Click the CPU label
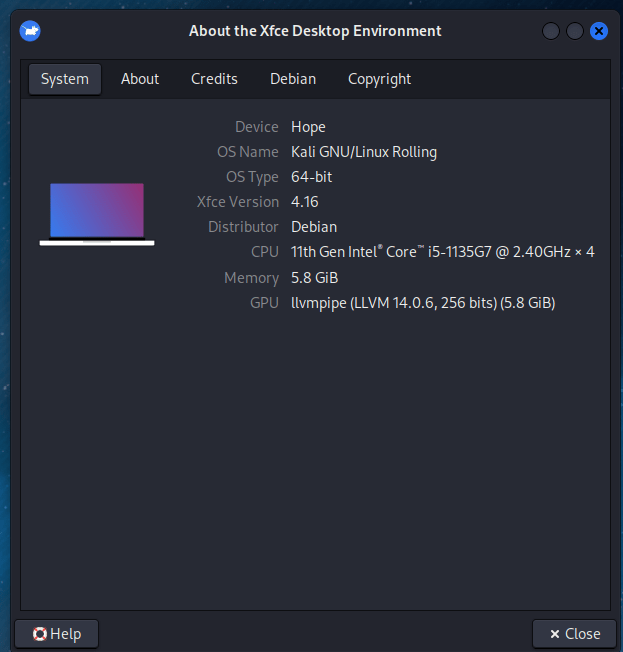 point(265,252)
